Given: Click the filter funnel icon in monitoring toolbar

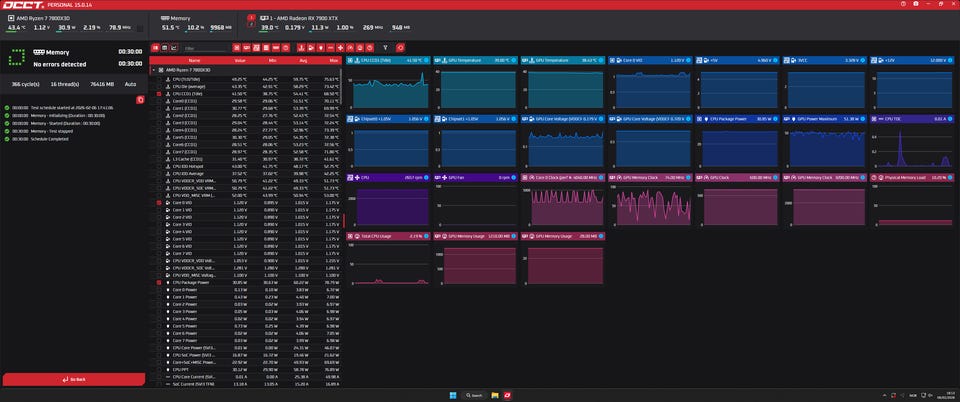Looking at the screenshot, I should pos(386,47).
